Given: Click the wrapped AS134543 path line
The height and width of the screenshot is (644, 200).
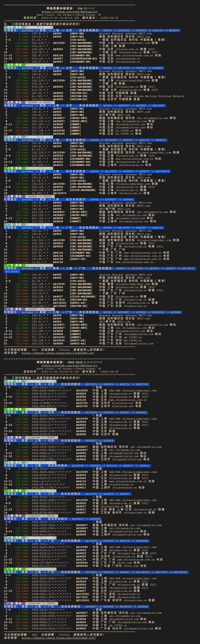Looking at the screenshot, I should (x=12, y=271).
